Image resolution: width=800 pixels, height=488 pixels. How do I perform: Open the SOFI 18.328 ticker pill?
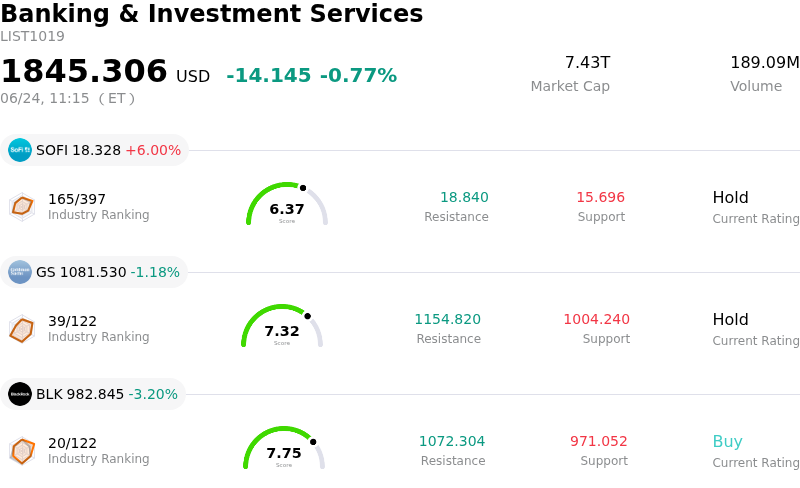tap(94, 150)
